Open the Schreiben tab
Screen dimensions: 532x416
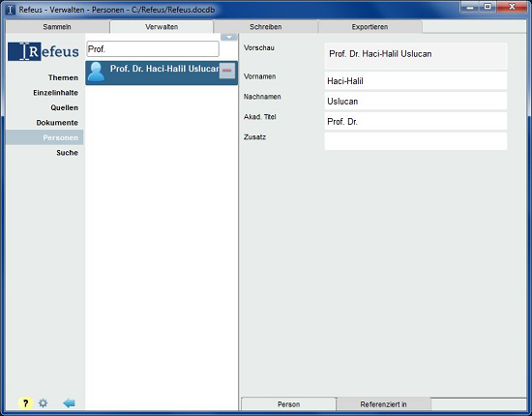pyautogui.click(x=266, y=27)
